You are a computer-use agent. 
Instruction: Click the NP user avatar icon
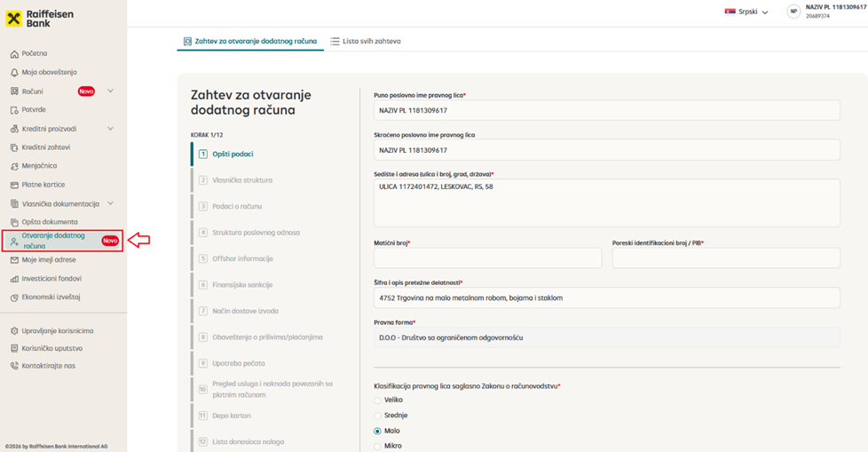pyautogui.click(x=793, y=12)
